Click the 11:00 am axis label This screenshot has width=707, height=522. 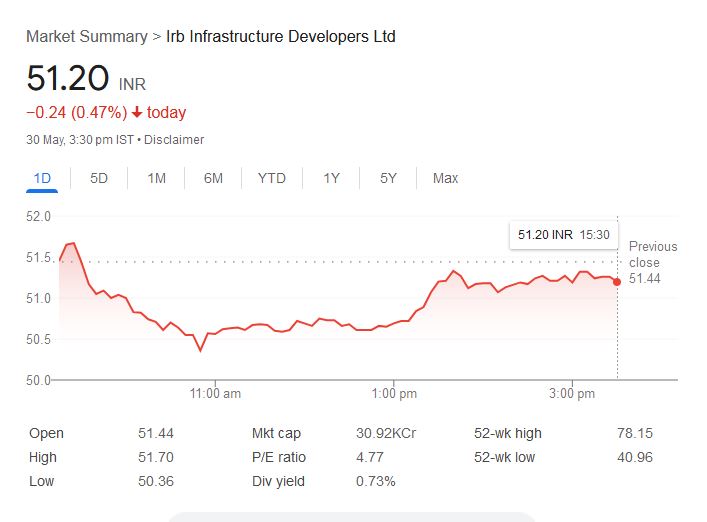click(x=215, y=394)
